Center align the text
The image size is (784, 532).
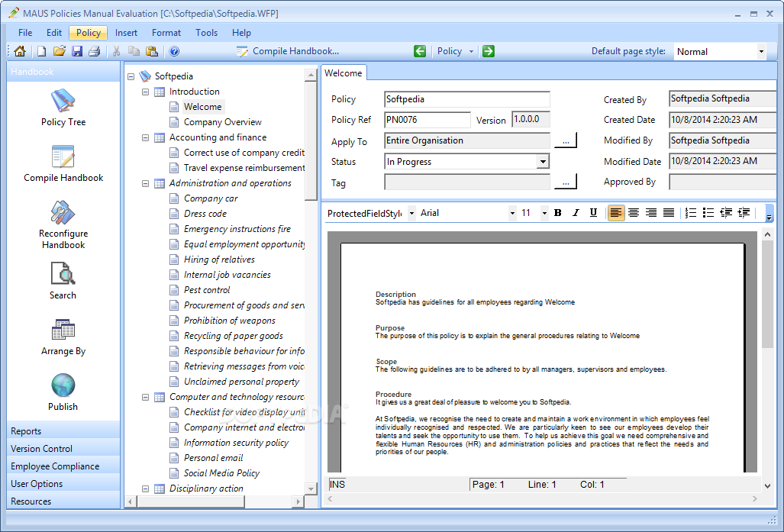(x=634, y=213)
